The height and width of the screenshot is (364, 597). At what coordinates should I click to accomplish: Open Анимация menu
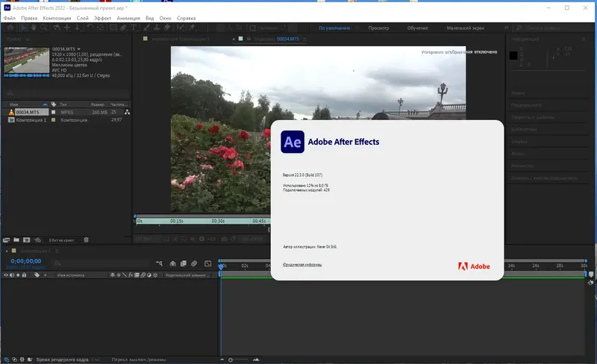[128, 18]
